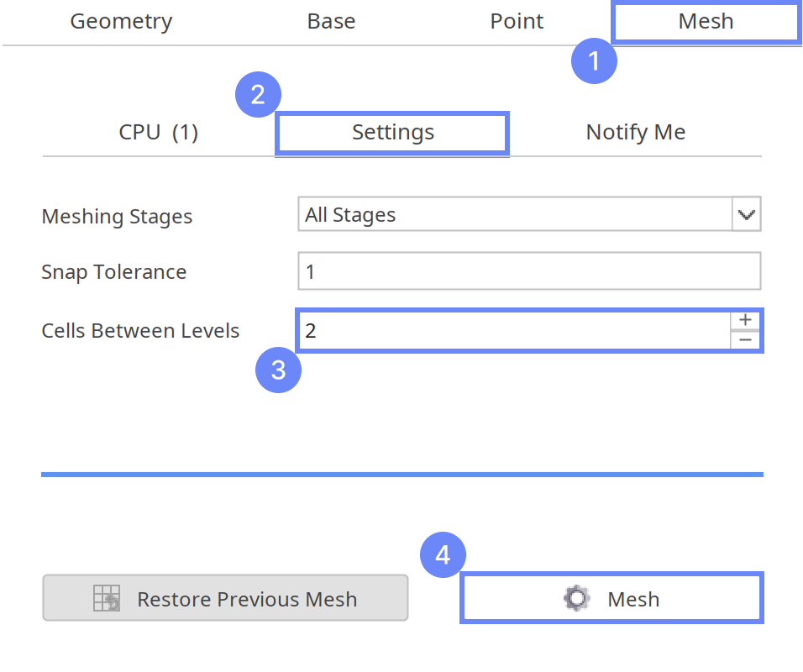The image size is (803, 672).
Task: Click the numbered step 3 badge
Action: tap(278, 370)
